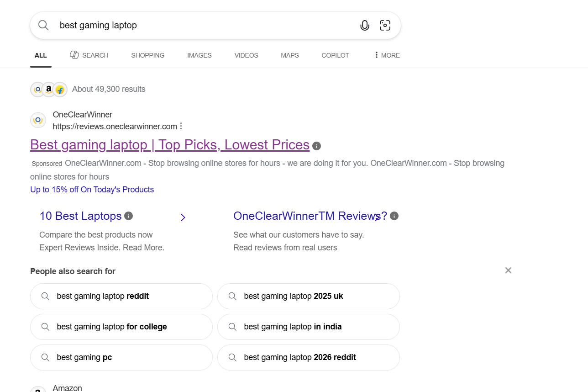Click the OneClearWinner favicon next to result

pos(38,120)
